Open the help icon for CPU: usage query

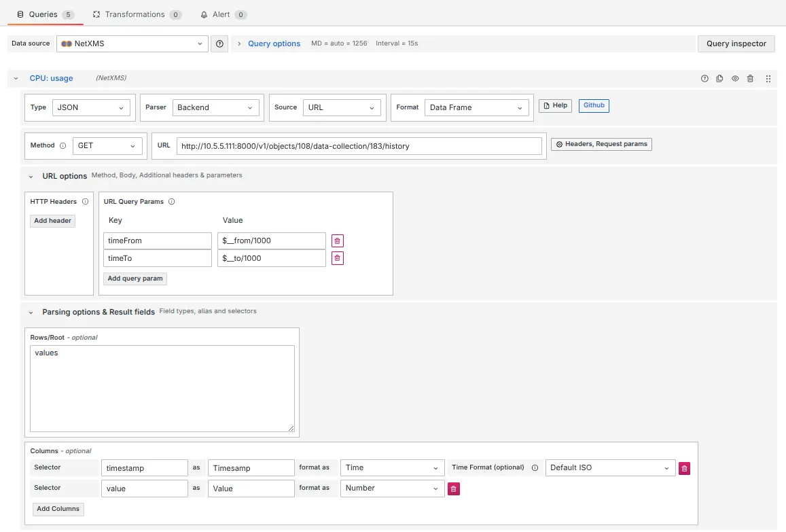pyautogui.click(x=704, y=78)
